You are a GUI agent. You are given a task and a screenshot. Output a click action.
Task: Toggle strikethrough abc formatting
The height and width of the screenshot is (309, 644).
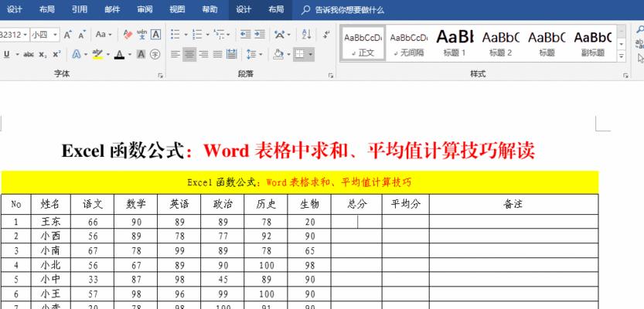coord(29,54)
